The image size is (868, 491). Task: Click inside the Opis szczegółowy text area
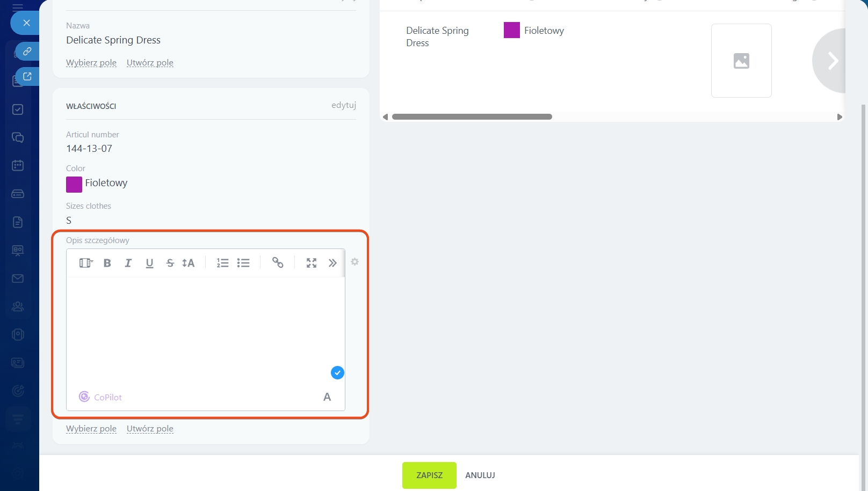tap(206, 330)
